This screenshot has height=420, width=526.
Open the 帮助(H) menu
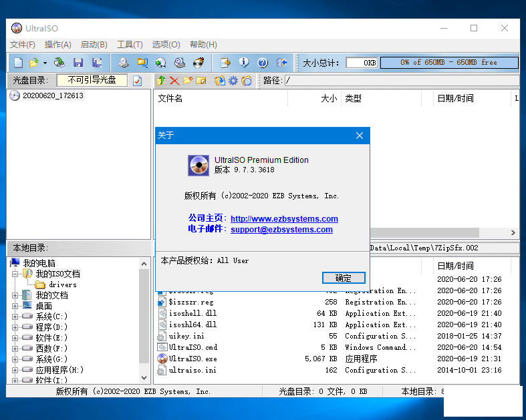coord(203,45)
